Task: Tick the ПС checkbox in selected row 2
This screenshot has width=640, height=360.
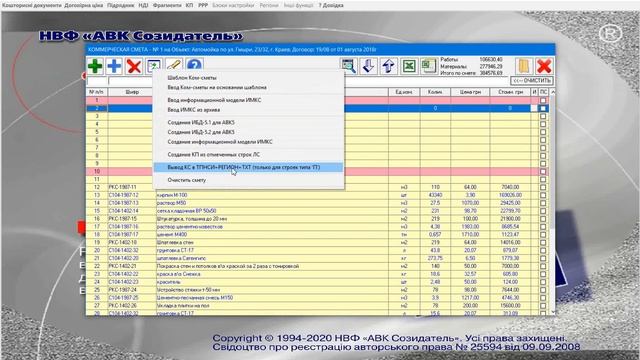Action: pyautogui.click(x=543, y=108)
